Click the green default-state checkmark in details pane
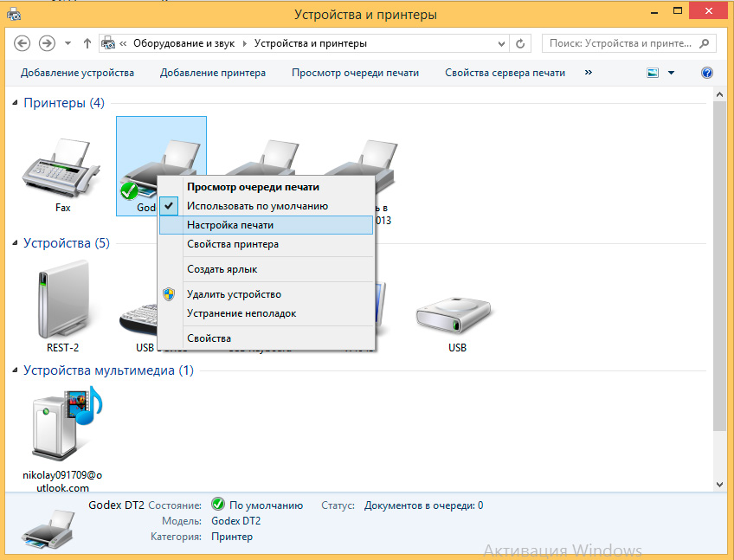 (x=217, y=505)
